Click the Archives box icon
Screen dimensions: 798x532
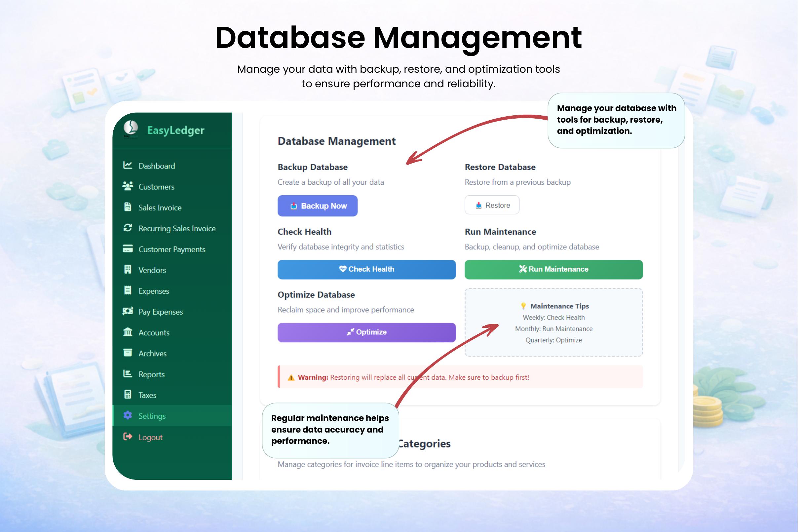click(x=128, y=353)
